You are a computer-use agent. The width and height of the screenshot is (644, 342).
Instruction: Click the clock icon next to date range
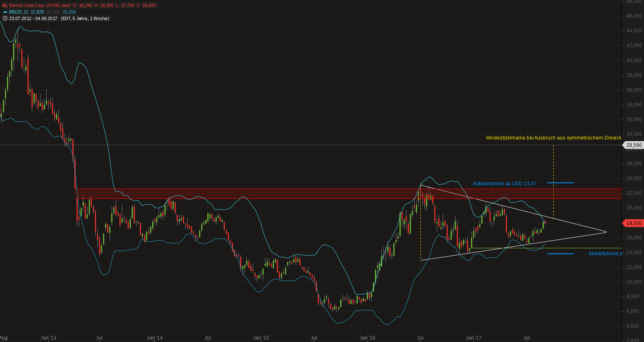(x=5, y=18)
